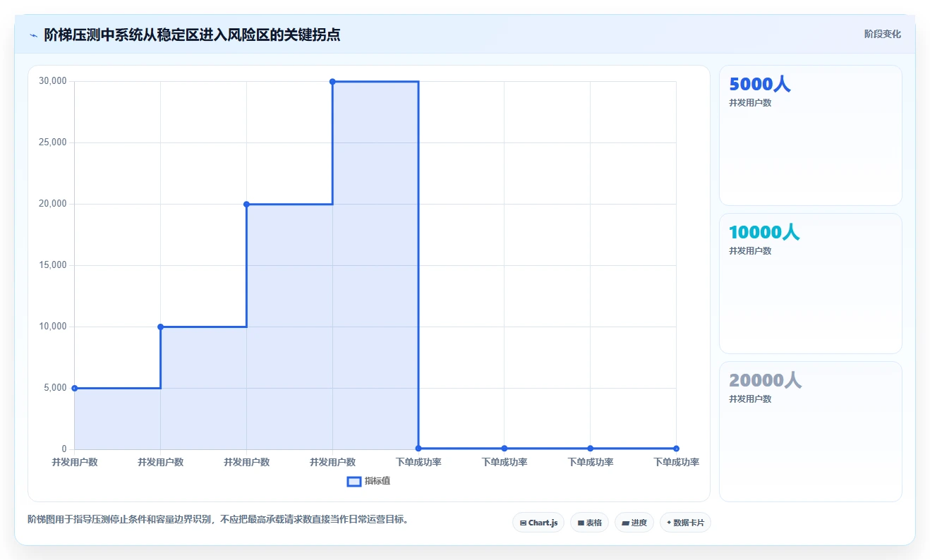
Task: Open the Chart.js chip
Action: pos(538,523)
